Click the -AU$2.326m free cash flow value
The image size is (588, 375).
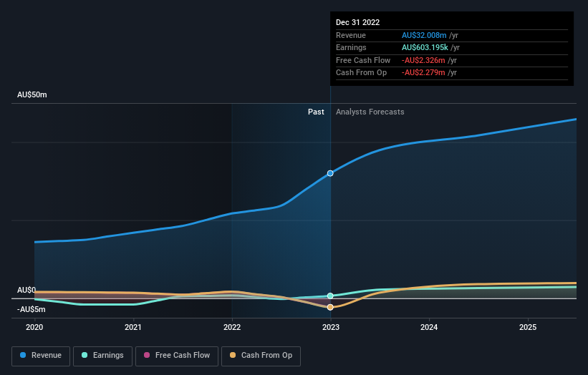(423, 60)
